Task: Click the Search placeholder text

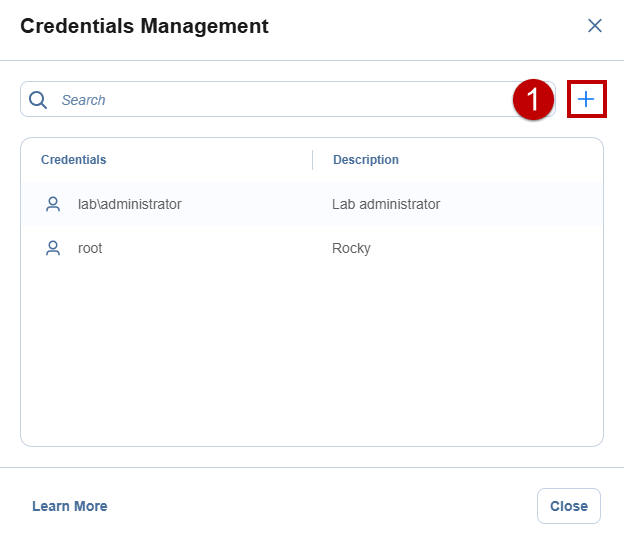Action: coord(84,100)
